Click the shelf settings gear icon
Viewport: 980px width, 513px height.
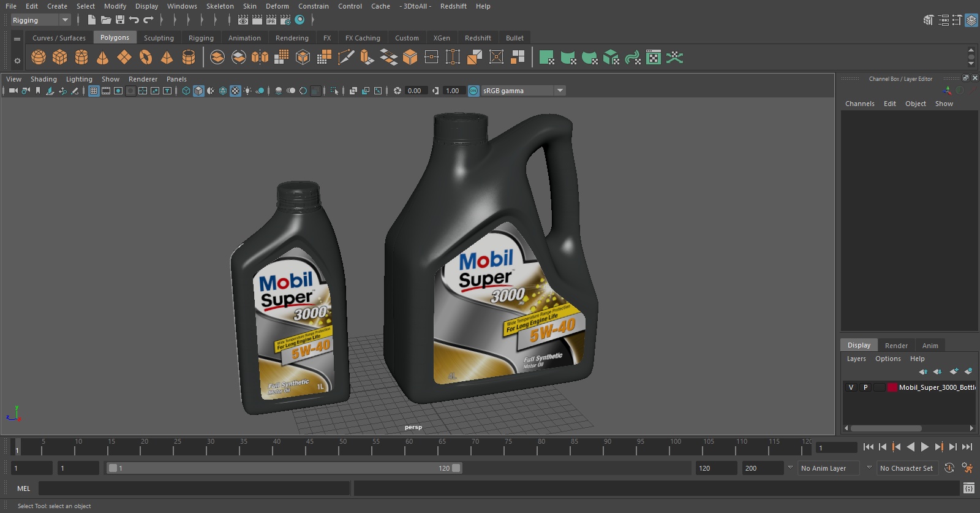(x=17, y=61)
